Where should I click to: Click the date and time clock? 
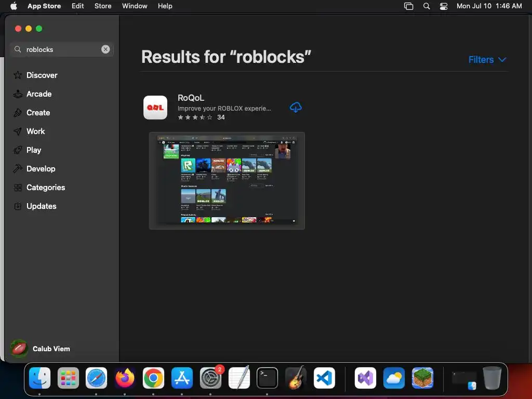[x=489, y=6]
